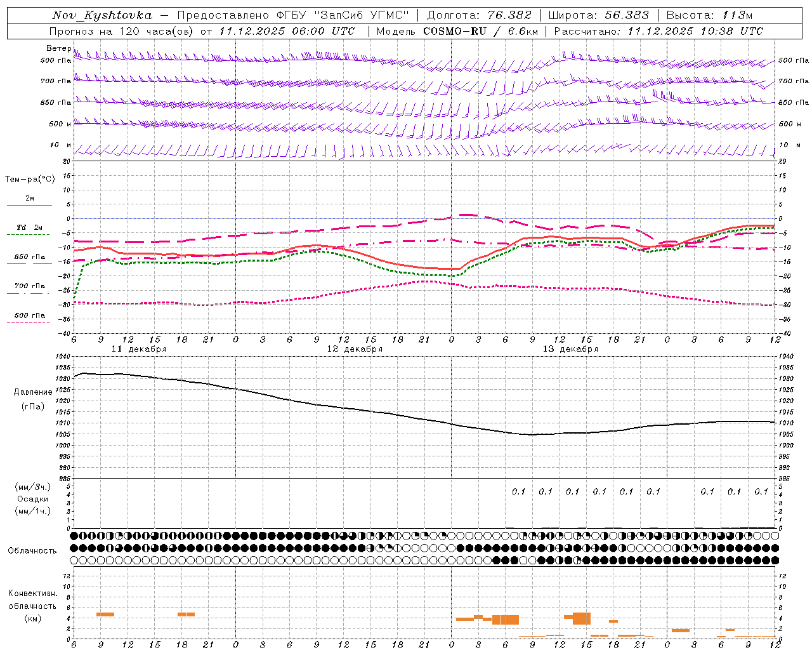Click the '12 декабря' date label
The width and height of the screenshot is (812, 650).
pyautogui.click(x=355, y=349)
